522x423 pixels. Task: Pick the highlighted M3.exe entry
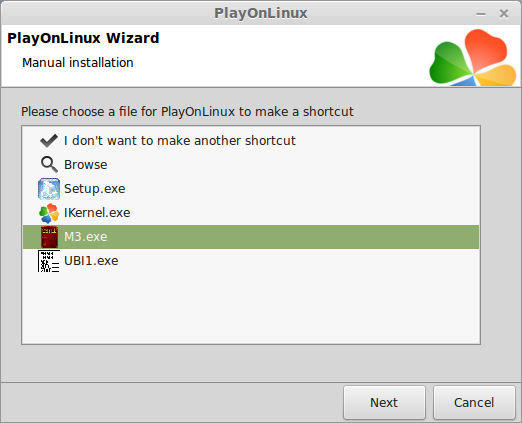tap(251, 237)
